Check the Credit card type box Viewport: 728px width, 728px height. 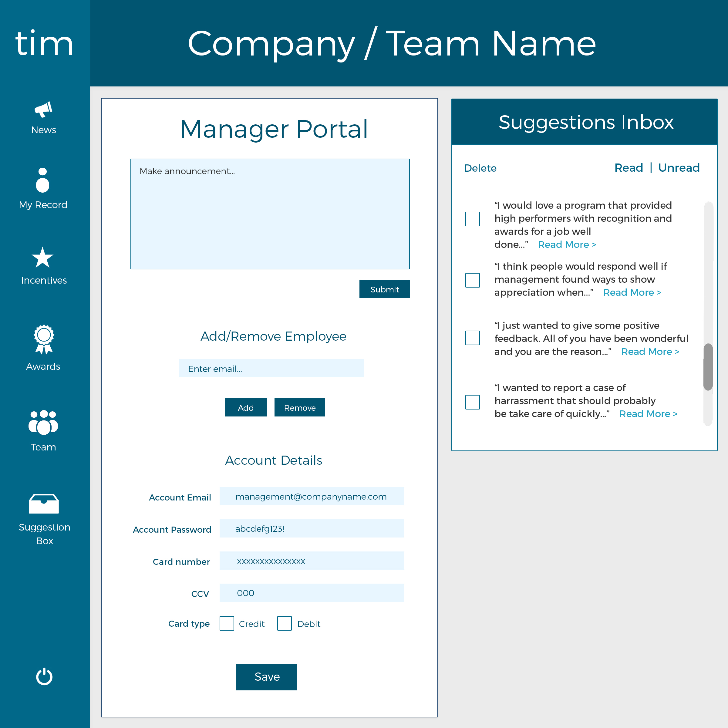point(227,623)
